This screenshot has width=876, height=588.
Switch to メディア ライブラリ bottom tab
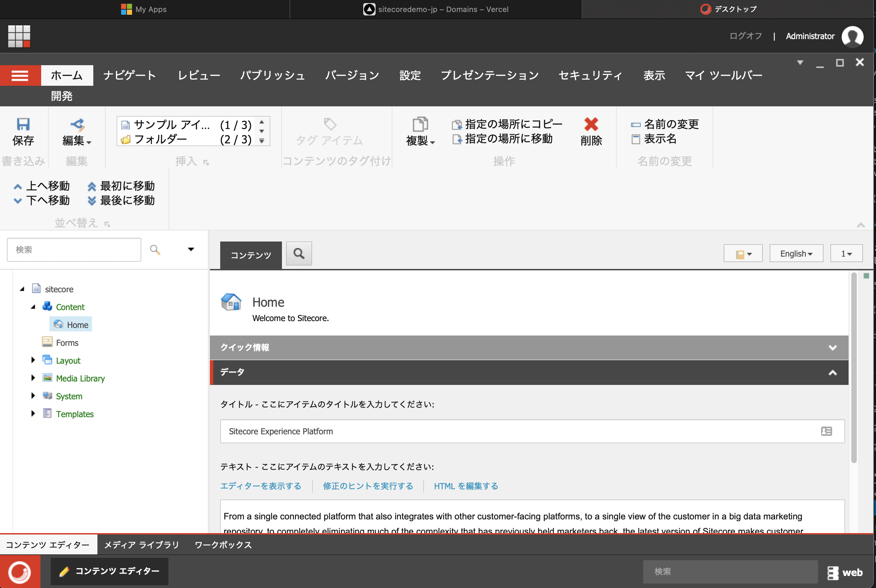pos(142,544)
